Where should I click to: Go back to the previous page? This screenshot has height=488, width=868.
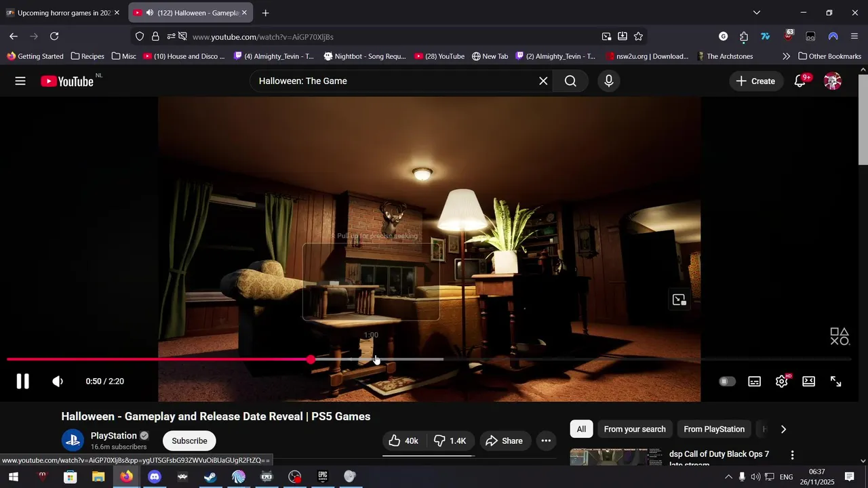point(14,37)
